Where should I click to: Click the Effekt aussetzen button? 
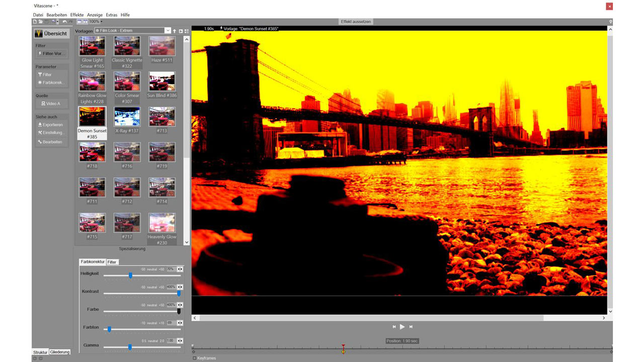[x=356, y=22]
